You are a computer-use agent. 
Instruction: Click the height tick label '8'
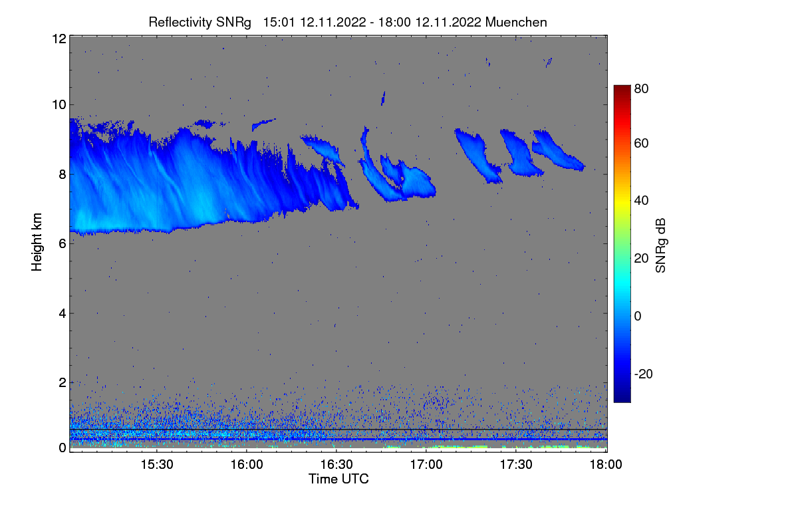pos(62,174)
